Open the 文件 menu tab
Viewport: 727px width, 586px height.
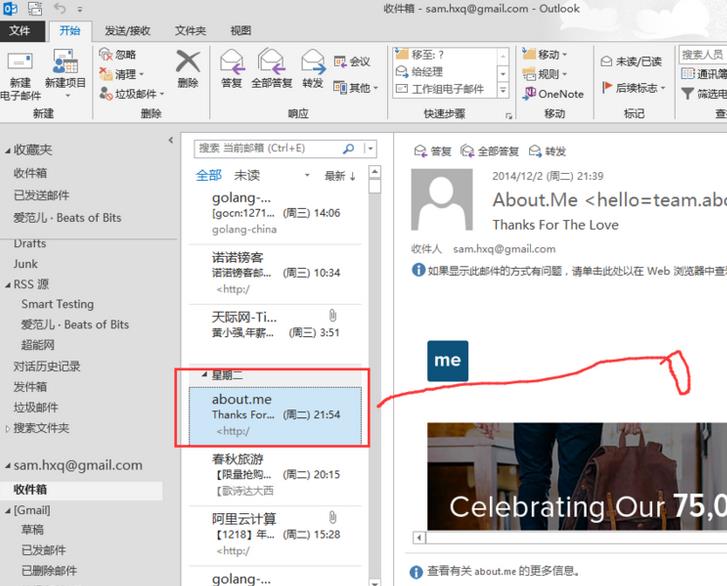[x=20, y=31]
